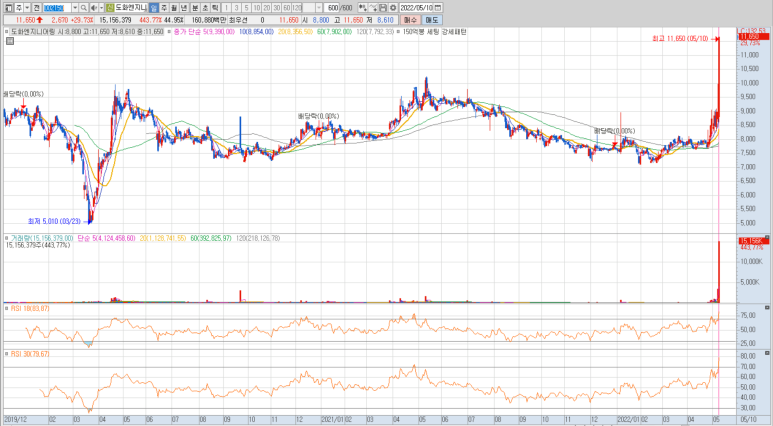This screenshot has height=426, width=773.
Task: Click the 최우선 label in quote bar
Action: [x=238, y=20]
